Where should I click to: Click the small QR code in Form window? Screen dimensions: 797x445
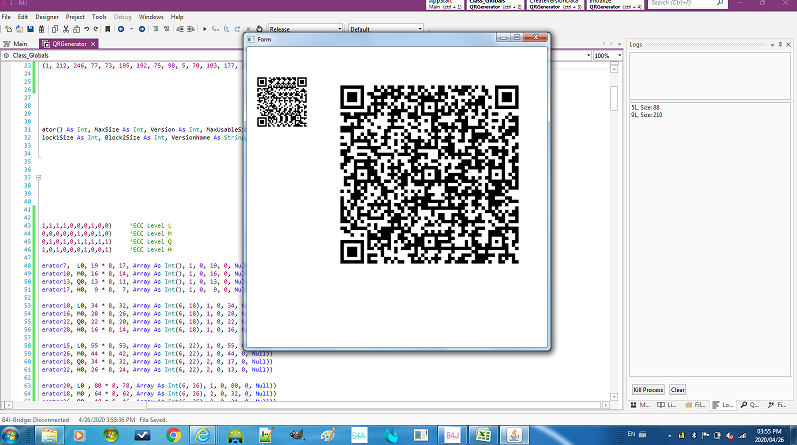[x=282, y=102]
